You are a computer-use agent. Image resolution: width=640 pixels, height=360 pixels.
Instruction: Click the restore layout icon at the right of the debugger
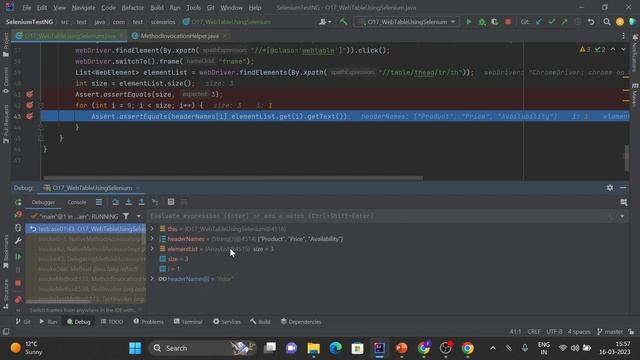click(x=623, y=202)
